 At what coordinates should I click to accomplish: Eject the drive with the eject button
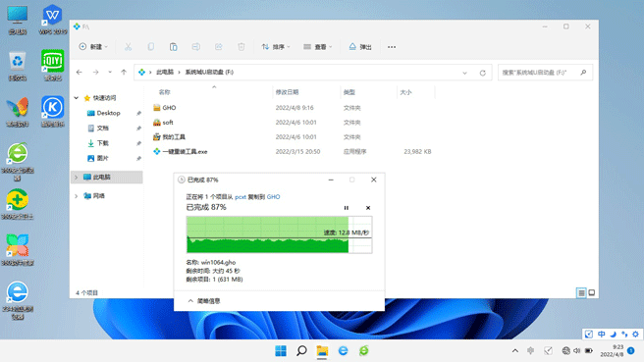[360, 47]
